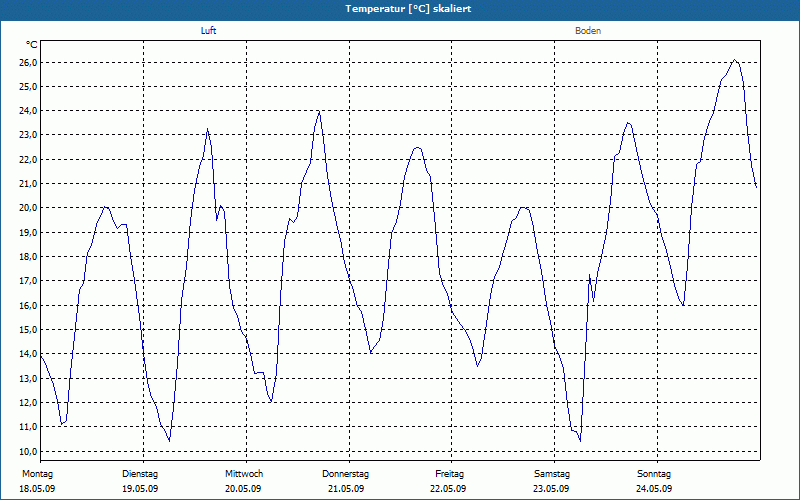Click the 25,0 y-axis value
The width and height of the screenshot is (800, 500).
tap(28, 87)
